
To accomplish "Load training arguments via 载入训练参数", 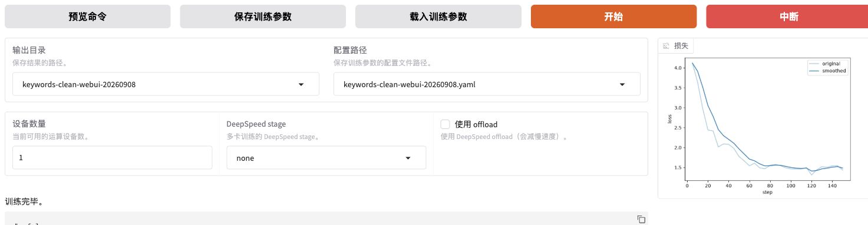I will [438, 16].
